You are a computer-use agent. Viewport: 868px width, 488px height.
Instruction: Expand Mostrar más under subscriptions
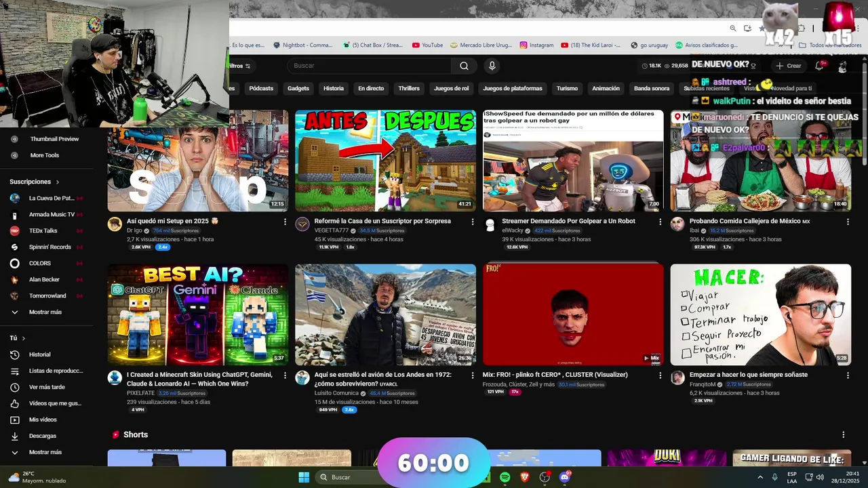point(45,312)
